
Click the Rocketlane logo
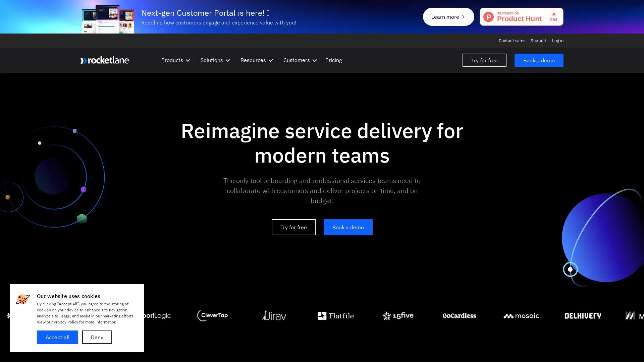click(x=104, y=60)
